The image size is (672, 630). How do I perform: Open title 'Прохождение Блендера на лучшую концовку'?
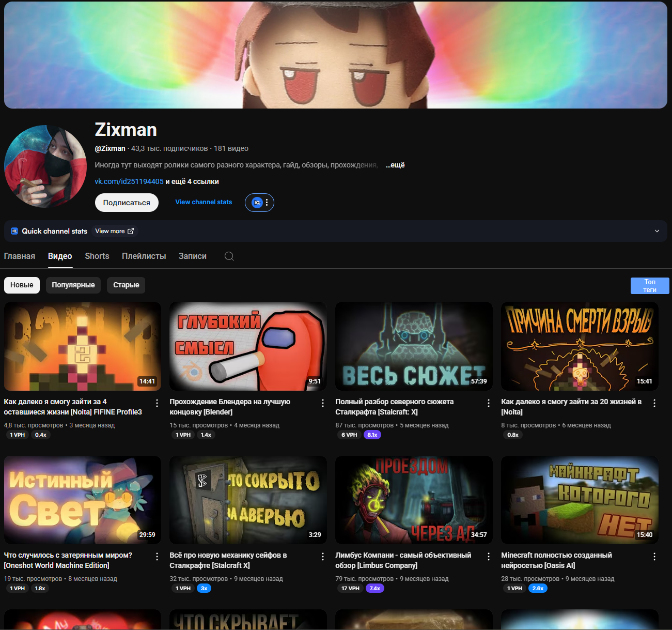230,407
